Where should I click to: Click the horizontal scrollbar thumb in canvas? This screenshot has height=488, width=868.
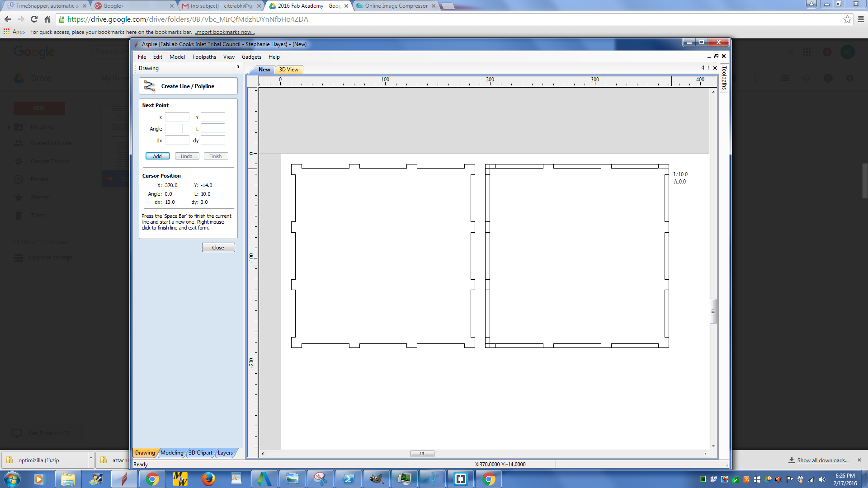[422, 454]
